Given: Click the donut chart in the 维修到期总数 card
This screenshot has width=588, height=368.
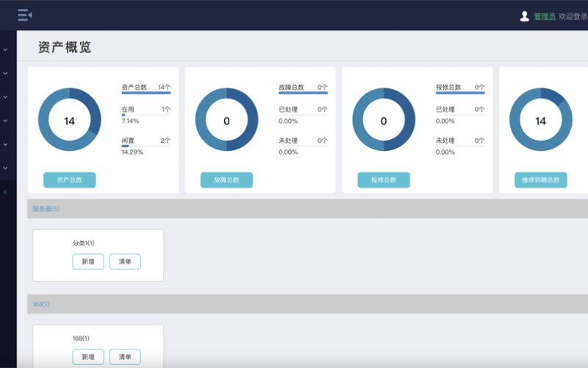Looking at the screenshot, I should (541, 119).
